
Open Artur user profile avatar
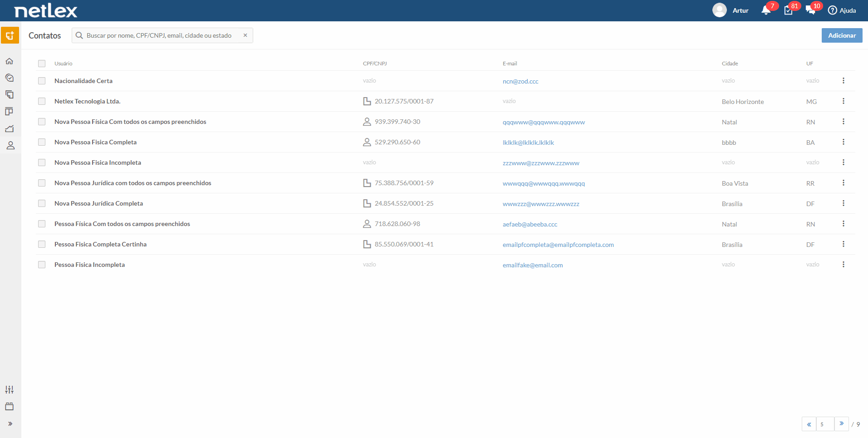[x=720, y=10]
